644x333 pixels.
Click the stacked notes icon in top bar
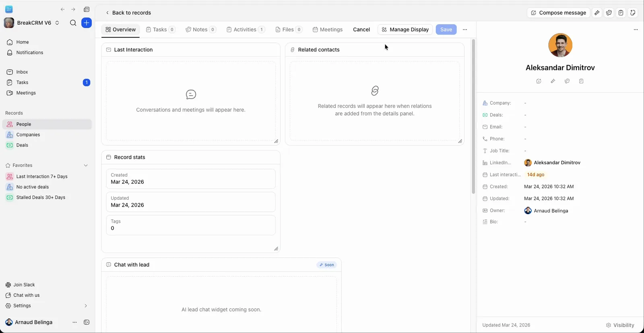609,13
